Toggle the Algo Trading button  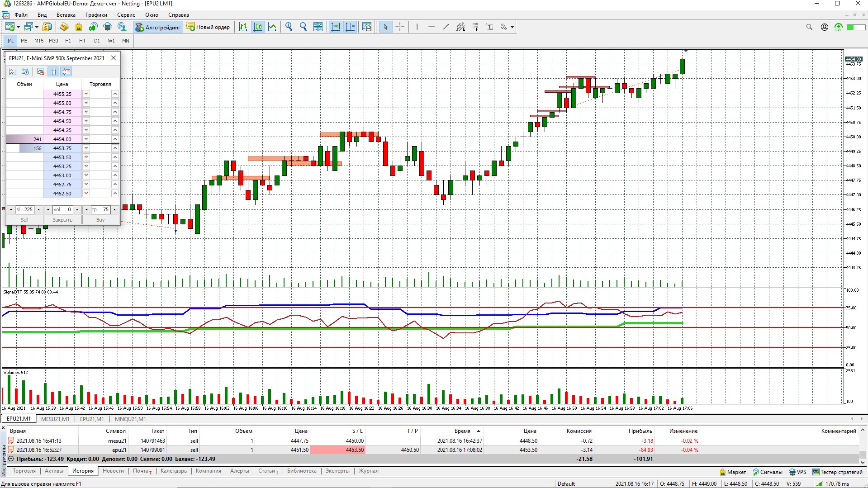tap(158, 27)
